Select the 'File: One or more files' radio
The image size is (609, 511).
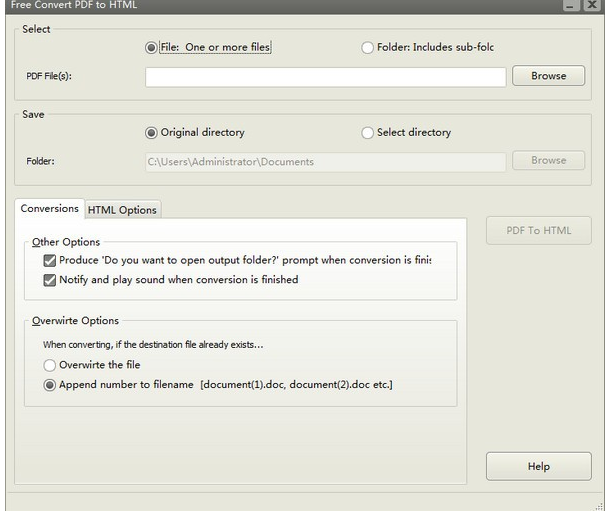tap(152, 47)
